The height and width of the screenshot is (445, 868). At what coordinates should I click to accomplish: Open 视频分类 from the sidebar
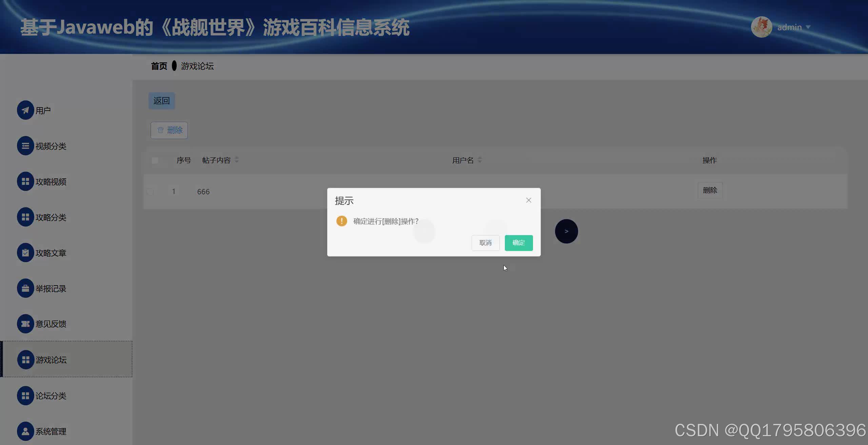coord(25,146)
